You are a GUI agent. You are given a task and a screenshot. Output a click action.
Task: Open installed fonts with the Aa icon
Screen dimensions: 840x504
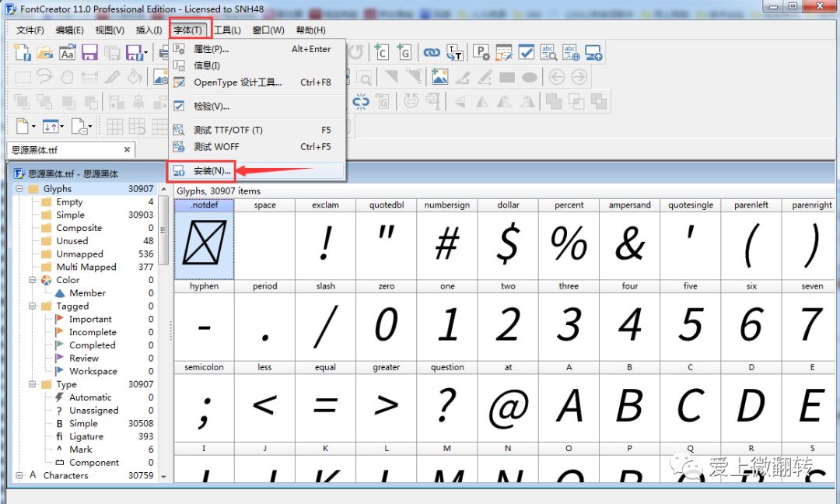(x=67, y=52)
